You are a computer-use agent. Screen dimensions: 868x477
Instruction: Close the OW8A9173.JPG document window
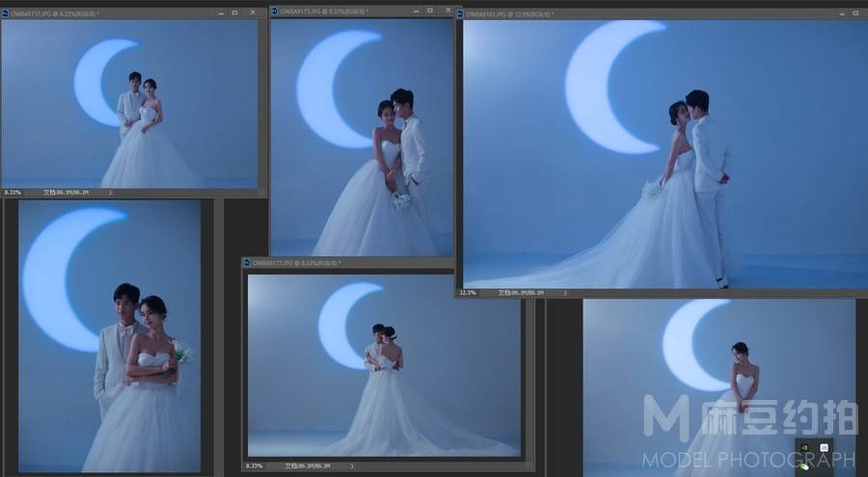coord(448,11)
